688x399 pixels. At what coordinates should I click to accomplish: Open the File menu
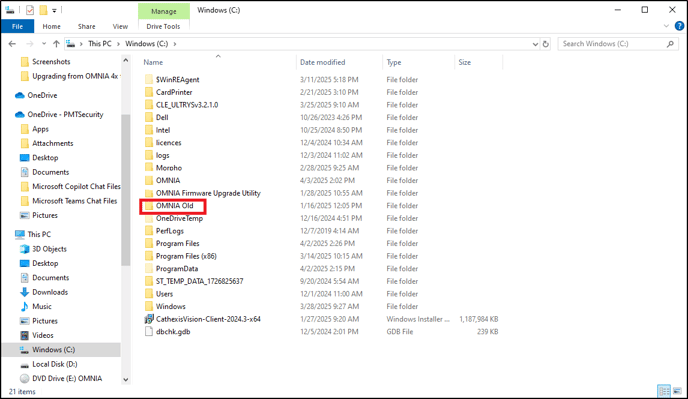pyautogui.click(x=18, y=26)
